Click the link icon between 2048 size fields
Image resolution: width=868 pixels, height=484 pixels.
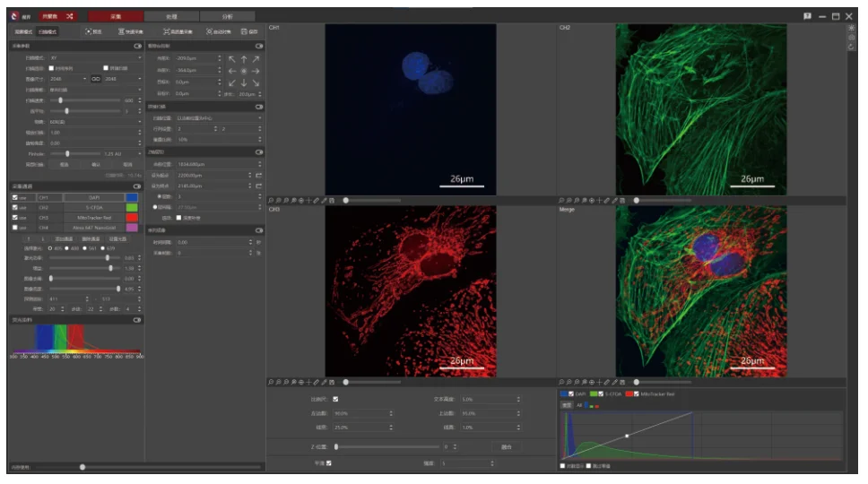(x=96, y=79)
